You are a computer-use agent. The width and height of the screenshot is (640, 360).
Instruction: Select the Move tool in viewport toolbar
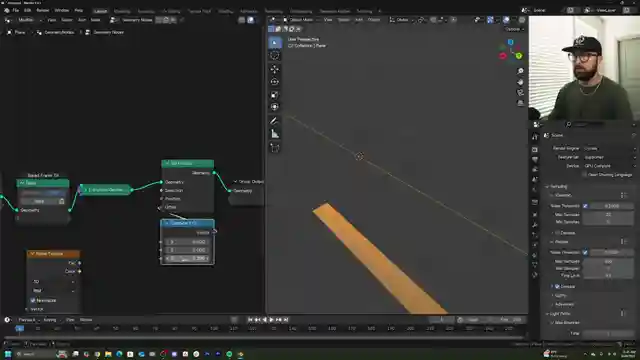tap(275, 69)
